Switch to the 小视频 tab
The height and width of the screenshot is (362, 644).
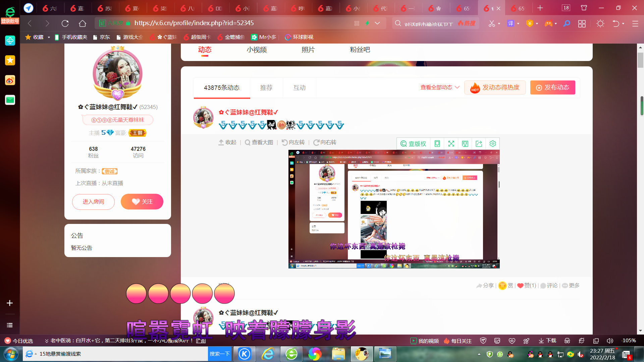pos(257,50)
